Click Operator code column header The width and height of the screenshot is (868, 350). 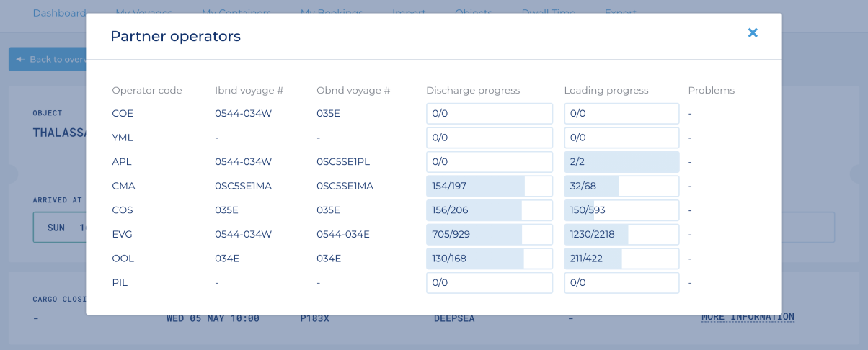147,91
